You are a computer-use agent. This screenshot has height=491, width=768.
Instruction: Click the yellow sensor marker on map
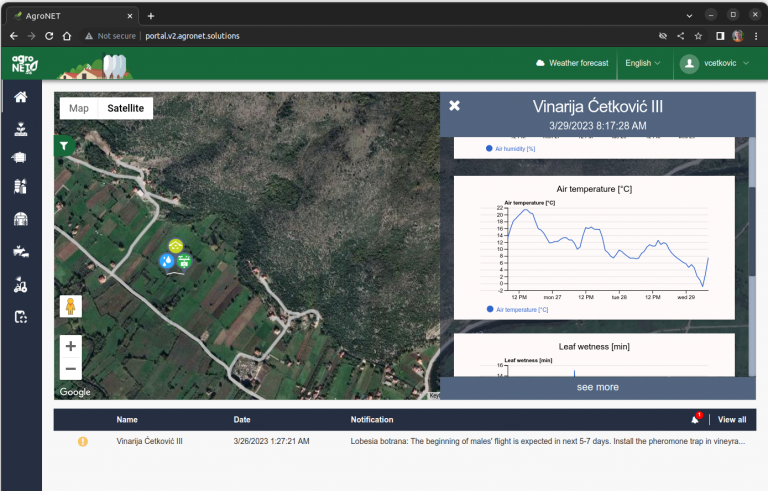coord(176,245)
